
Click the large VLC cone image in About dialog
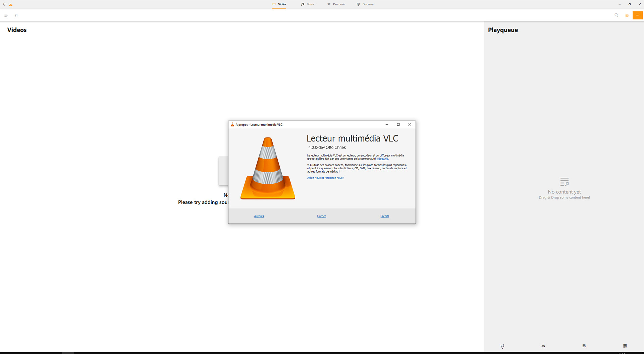[x=268, y=168]
